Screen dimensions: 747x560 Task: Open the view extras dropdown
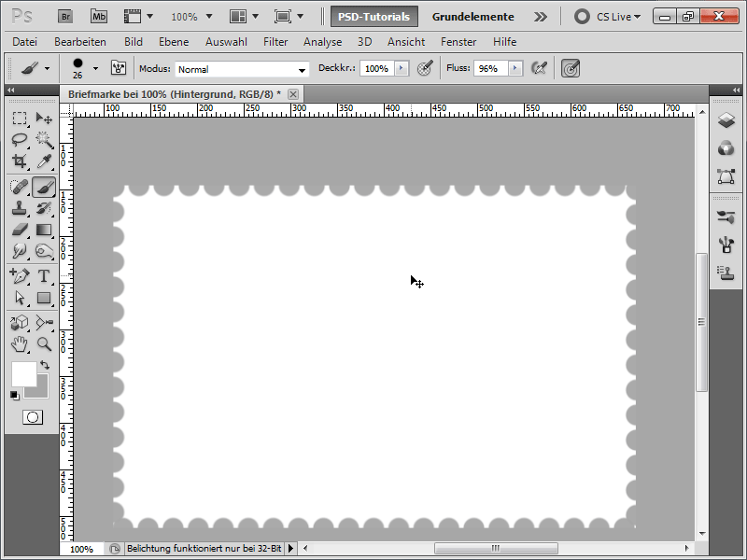click(138, 17)
